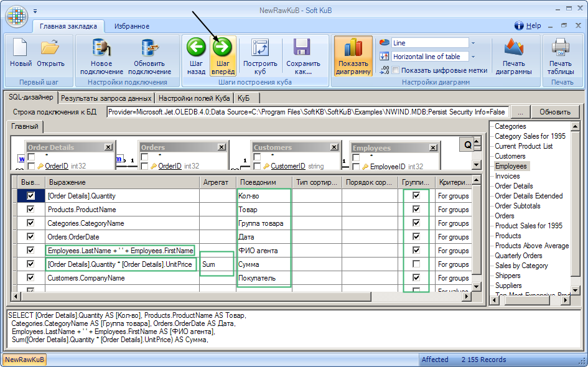Viewport: 588px width, 367px height.
Task: Close the Employees table box
Action: 433,147
